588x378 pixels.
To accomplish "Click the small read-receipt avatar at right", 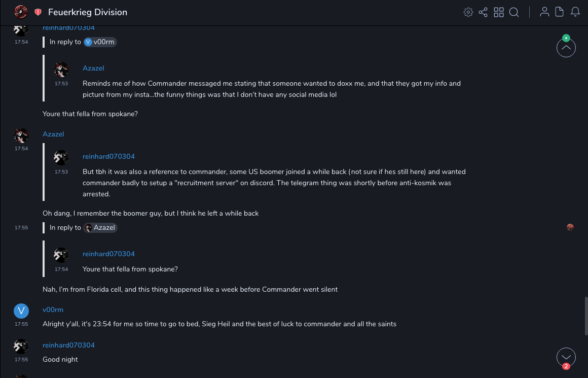I will pos(570,227).
